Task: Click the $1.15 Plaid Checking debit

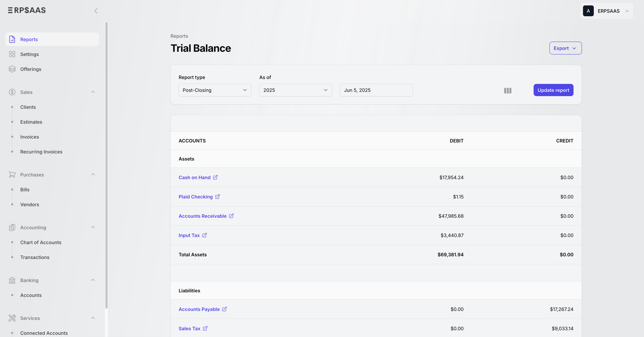Action: 458,197
